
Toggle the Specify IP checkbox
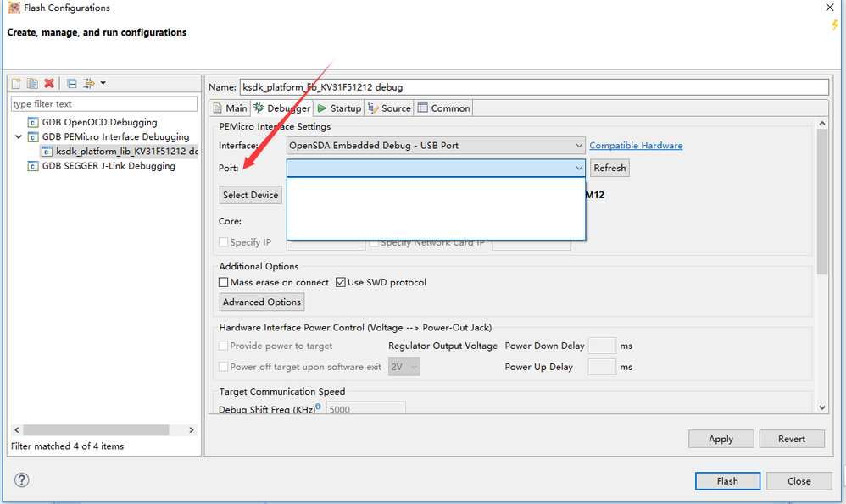pyautogui.click(x=224, y=242)
